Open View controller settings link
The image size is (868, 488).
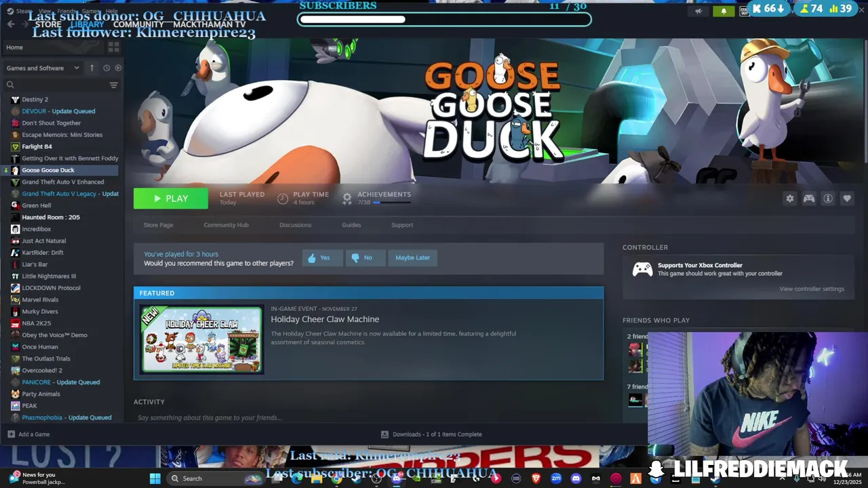pyautogui.click(x=812, y=289)
